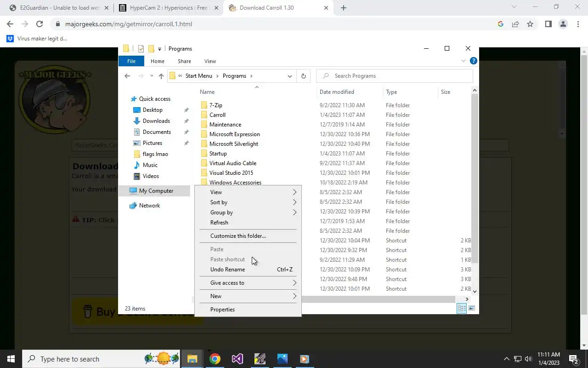Open quick access toolbar dropdown

click(x=159, y=49)
